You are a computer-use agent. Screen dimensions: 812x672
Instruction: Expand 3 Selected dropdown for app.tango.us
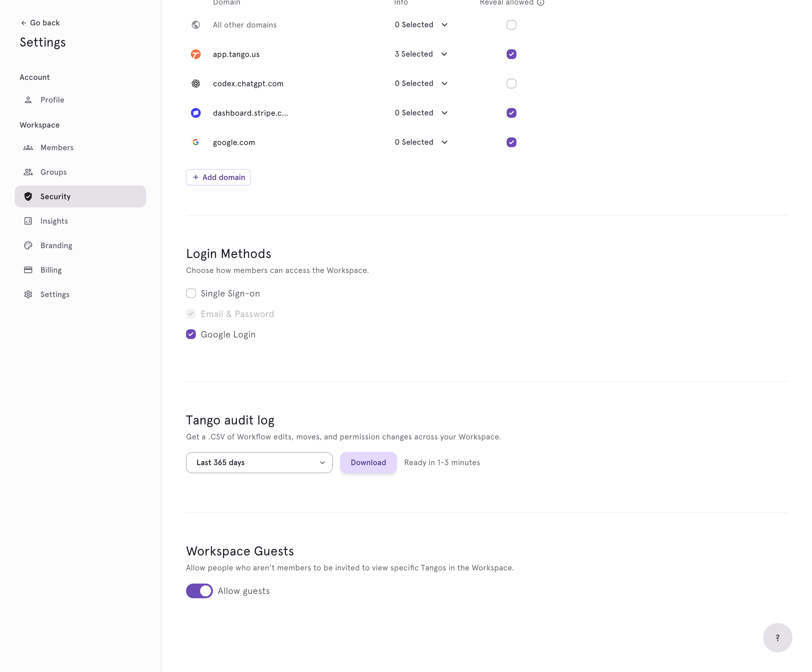[421, 54]
